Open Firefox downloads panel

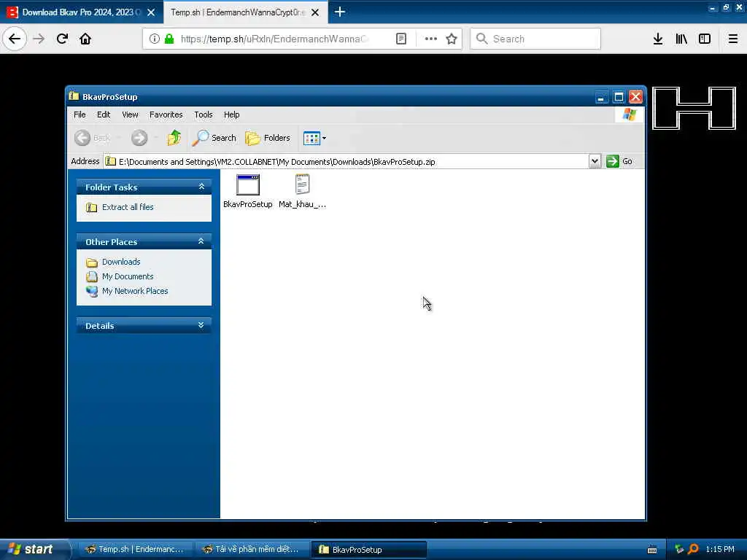click(x=658, y=39)
